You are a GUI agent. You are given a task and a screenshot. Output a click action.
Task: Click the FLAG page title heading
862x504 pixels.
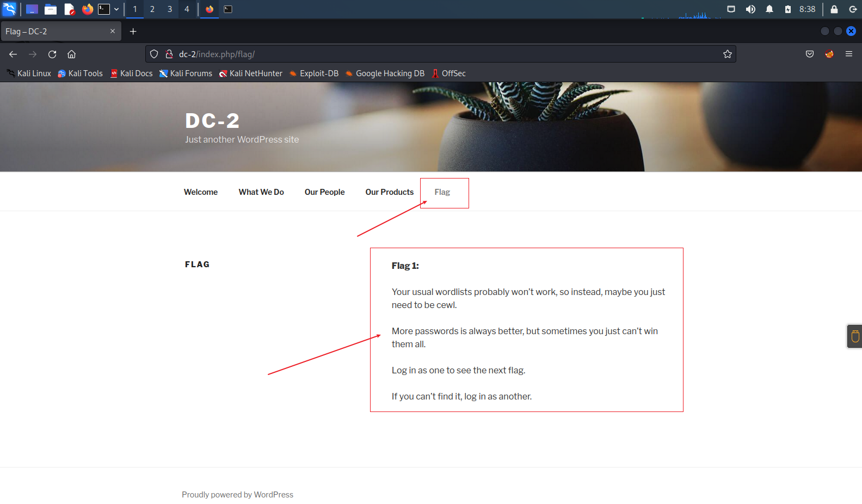[197, 265]
